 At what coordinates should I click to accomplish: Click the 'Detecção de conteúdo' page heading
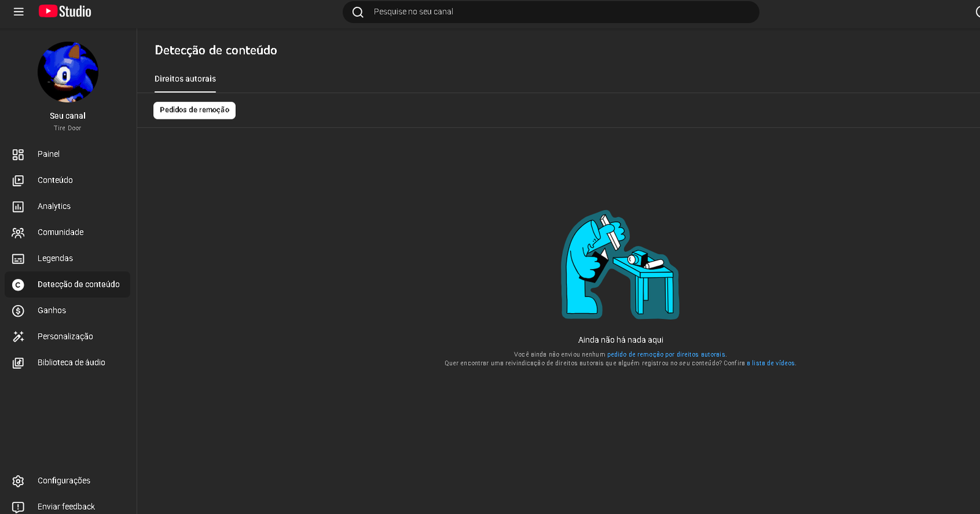216,50
